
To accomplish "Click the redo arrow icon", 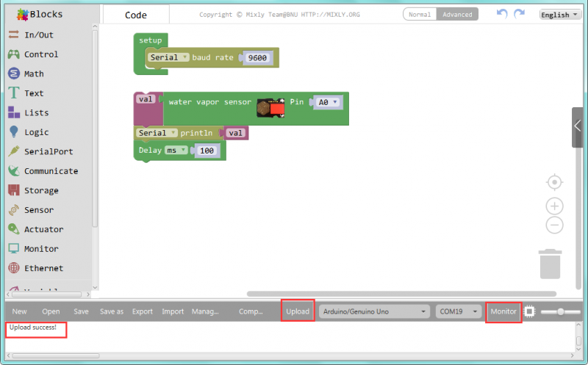I will pos(520,14).
